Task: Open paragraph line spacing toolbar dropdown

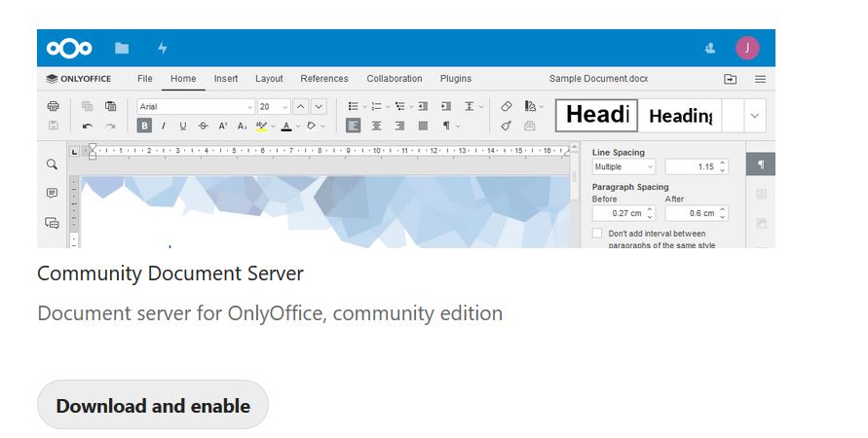Action: (x=481, y=106)
